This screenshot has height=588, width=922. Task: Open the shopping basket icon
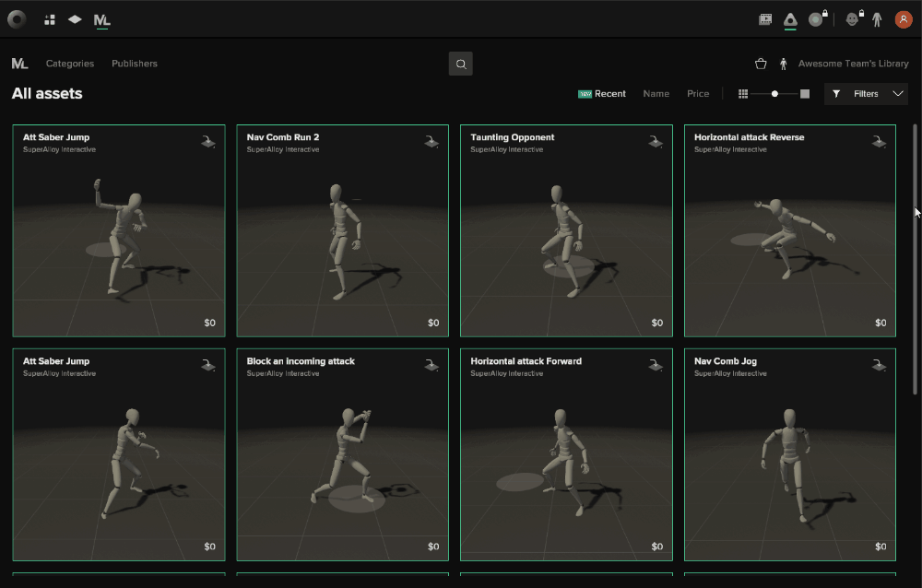pyautogui.click(x=761, y=64)
